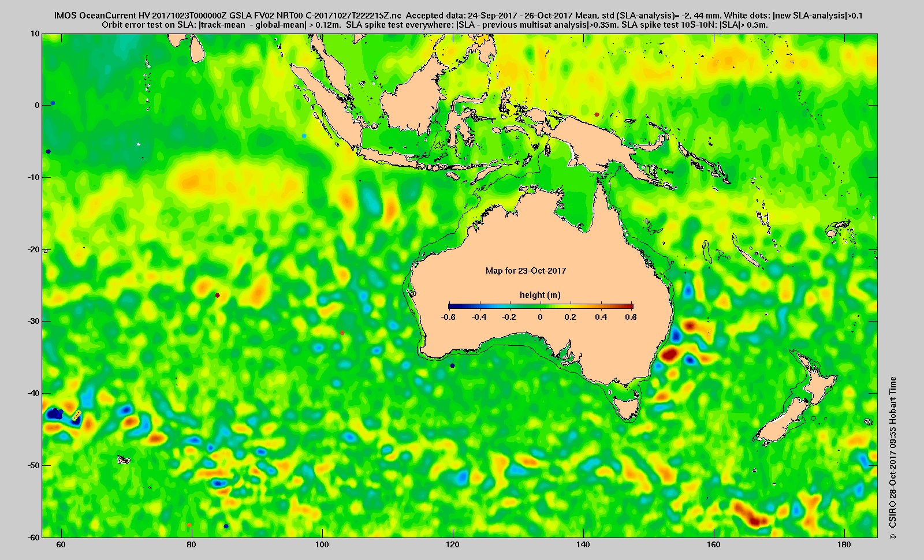Screen dimensions: 924x560
Task: Click the longitude axis label 180
Action: [844, 544]
